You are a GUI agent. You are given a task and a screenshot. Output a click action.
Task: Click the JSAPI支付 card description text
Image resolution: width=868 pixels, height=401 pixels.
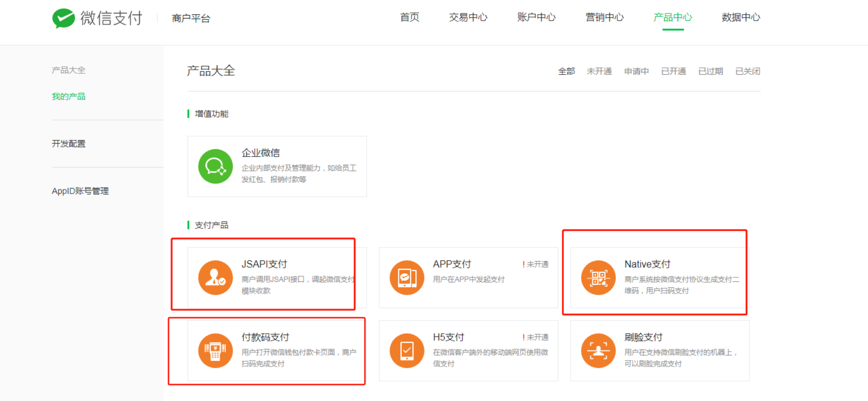coord(298,285)
